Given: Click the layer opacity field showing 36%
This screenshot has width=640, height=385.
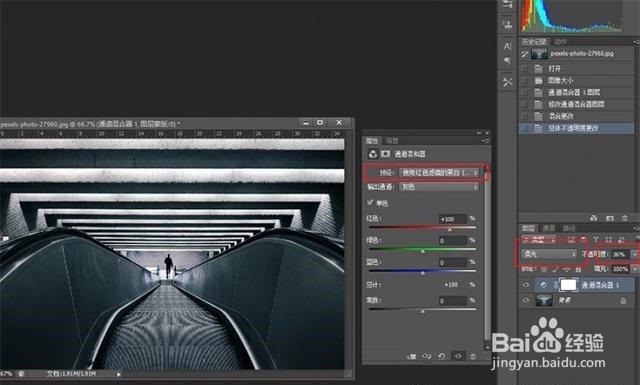Looking at the screenshot, I should (x=619, y=254).
